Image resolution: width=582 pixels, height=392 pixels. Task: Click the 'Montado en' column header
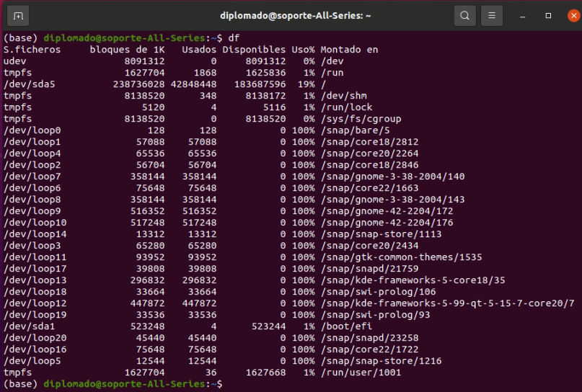point(349,50)
